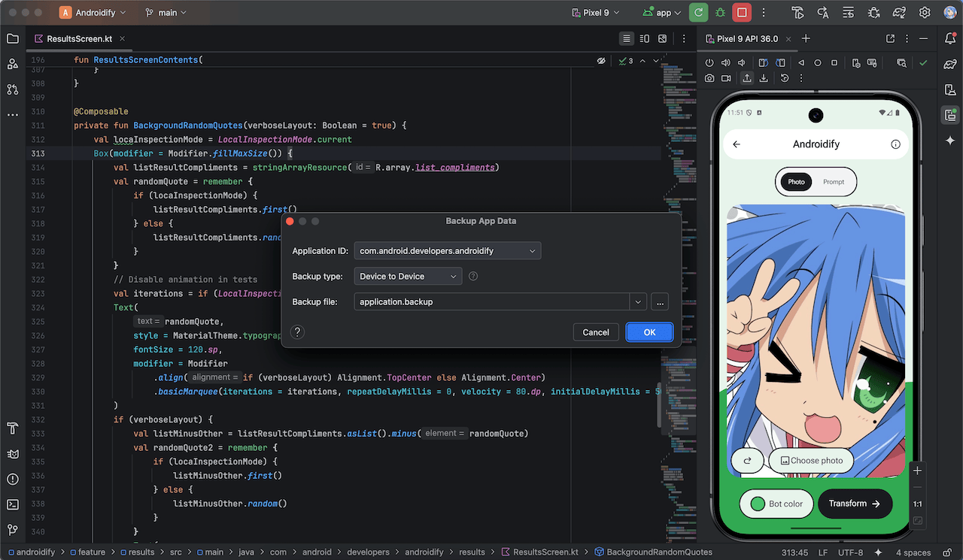
Task: Switch editor to Split view mode
Action: click(x=645, y=38)
